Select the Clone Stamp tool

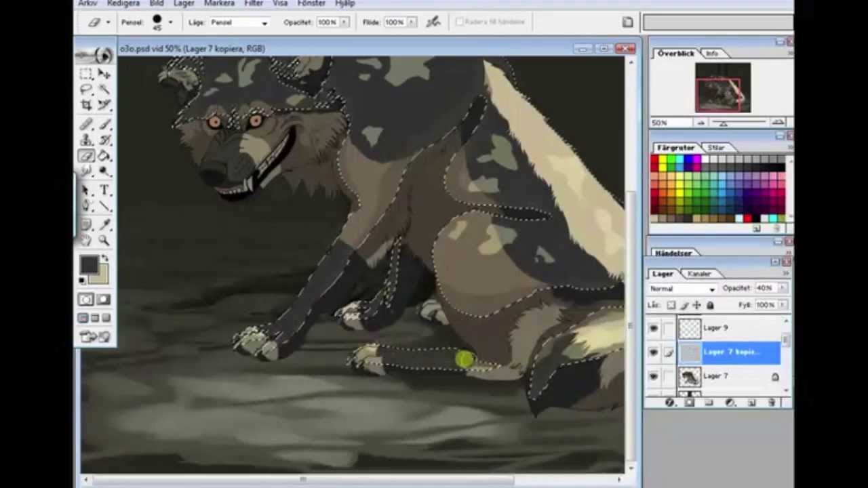(86, 140)
